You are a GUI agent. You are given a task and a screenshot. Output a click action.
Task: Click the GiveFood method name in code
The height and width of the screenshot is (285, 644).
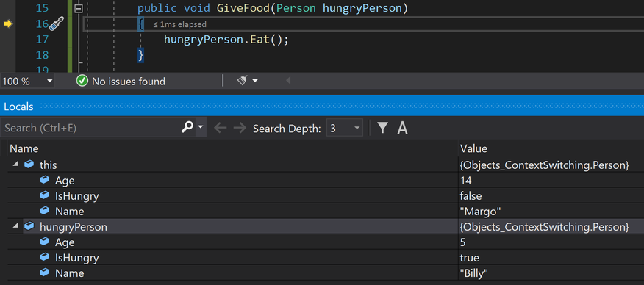coord(243,8)
